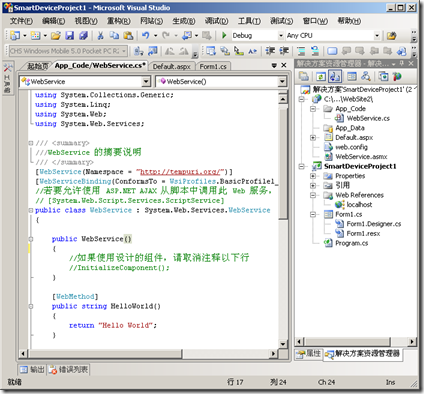Expand the Default.aspx node

[x=313, y=137]
